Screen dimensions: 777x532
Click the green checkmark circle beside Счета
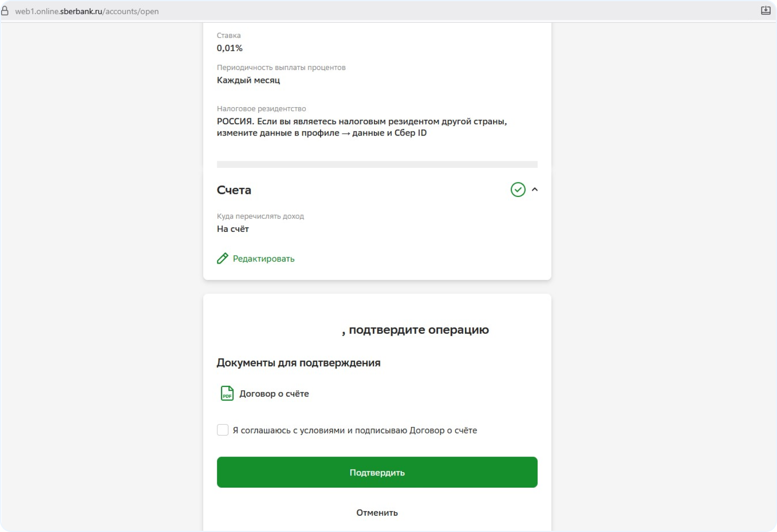coord(518,189)
